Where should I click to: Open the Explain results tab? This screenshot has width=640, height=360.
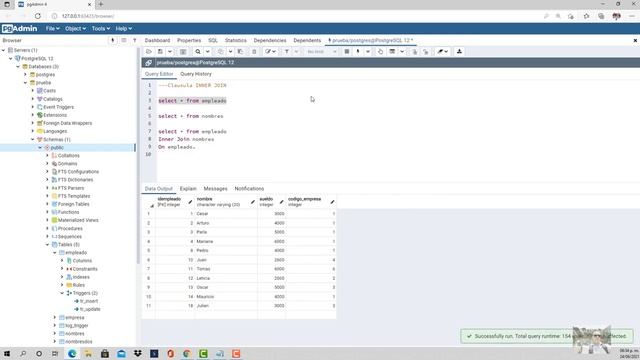(188, 189)
